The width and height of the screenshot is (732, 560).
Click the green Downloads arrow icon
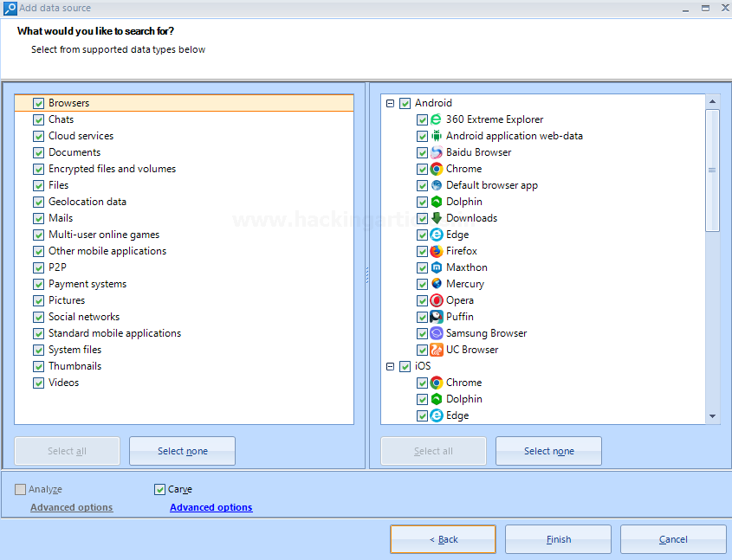coord(437,218)
